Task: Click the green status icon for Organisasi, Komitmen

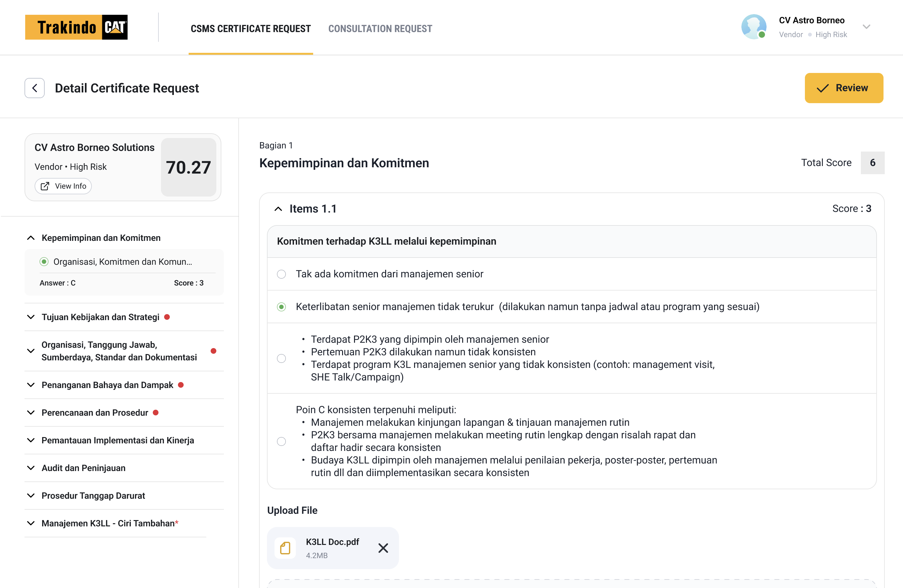Action: (x=44, y=262)
